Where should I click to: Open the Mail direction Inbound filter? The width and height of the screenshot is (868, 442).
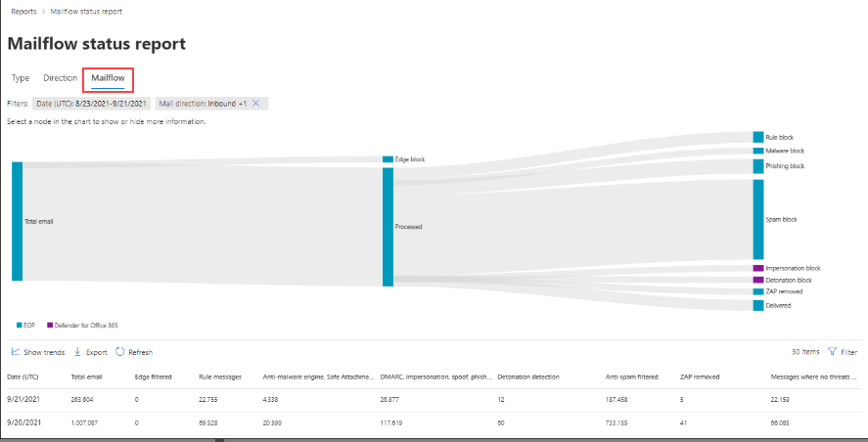tap(201, 103)
